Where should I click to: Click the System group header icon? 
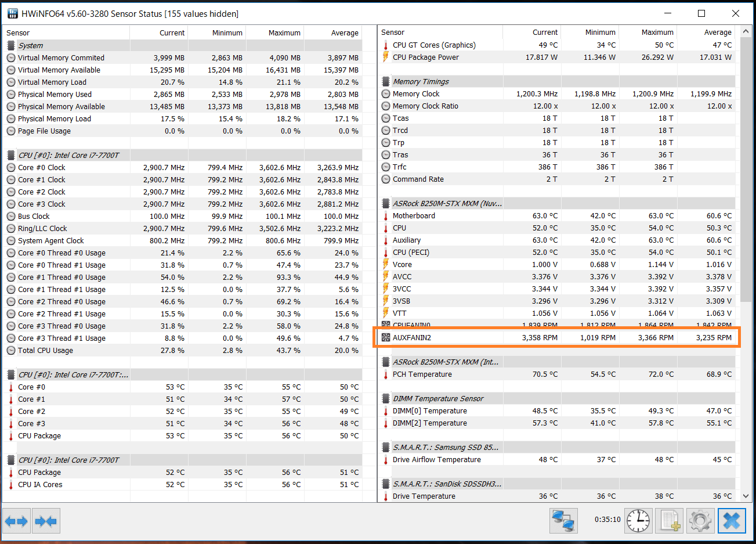tap(11, 45)
